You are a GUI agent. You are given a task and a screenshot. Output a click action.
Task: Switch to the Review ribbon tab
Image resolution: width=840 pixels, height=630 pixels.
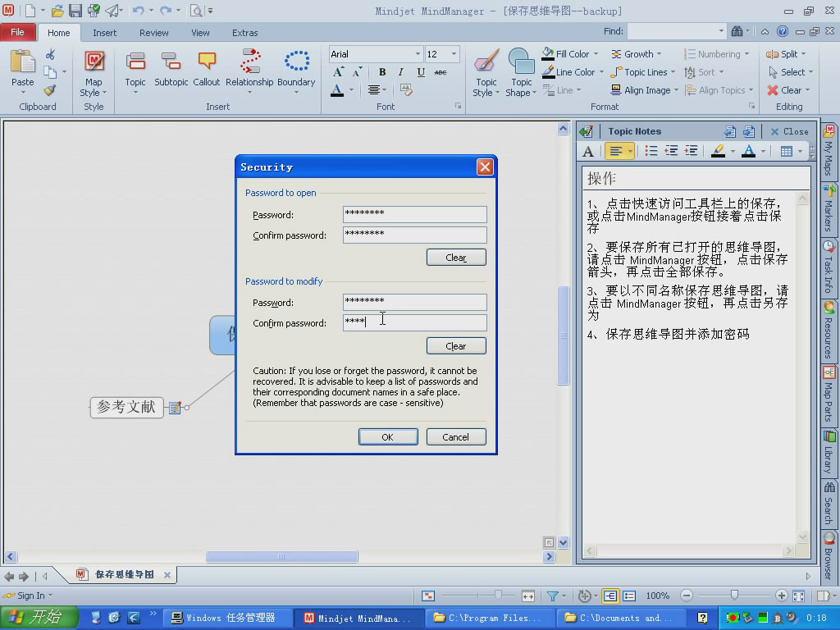[x=153, y=33]
